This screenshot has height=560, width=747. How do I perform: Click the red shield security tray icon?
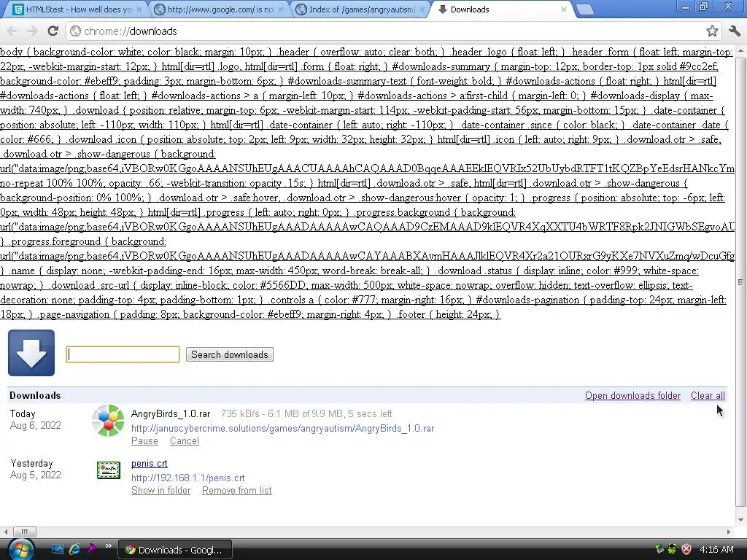[686, 549]
